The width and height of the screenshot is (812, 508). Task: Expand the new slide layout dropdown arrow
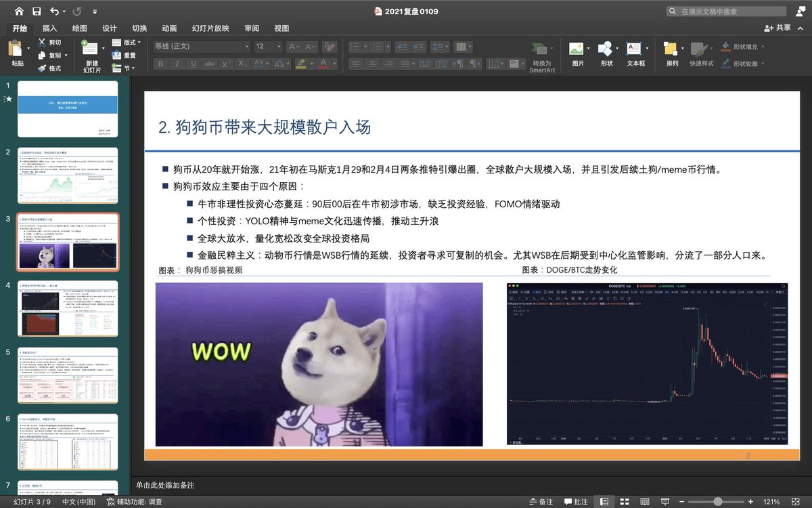coord(102,49)
